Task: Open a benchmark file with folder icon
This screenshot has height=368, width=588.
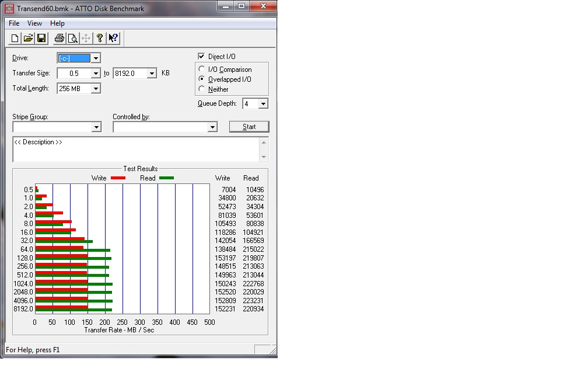Action: click(28, 39)
